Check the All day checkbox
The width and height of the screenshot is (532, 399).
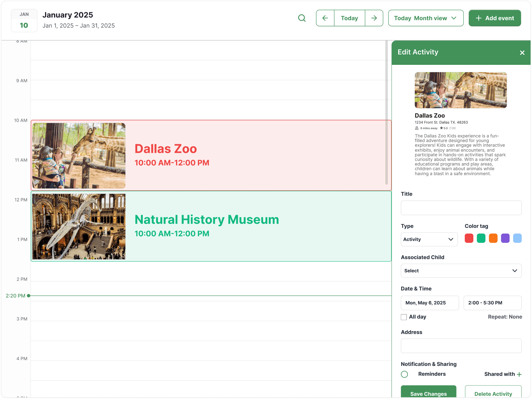[x=404, y=317]
